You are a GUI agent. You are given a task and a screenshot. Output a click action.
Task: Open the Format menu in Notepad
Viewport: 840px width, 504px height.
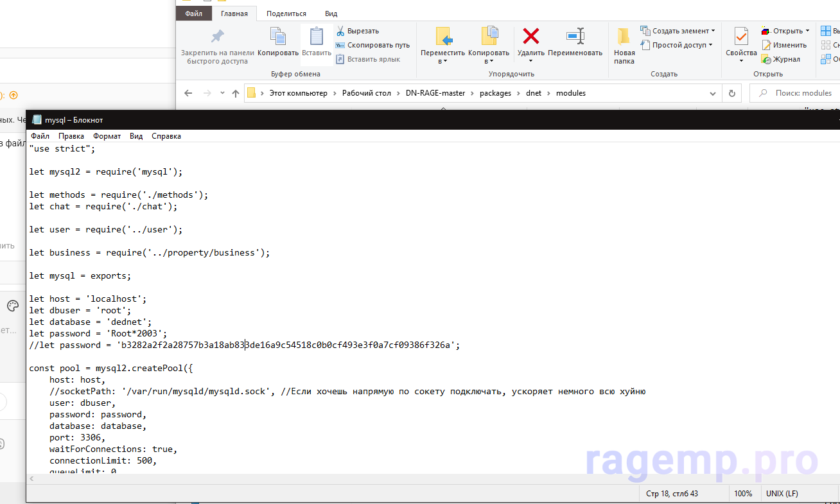[x=107, y=136]
